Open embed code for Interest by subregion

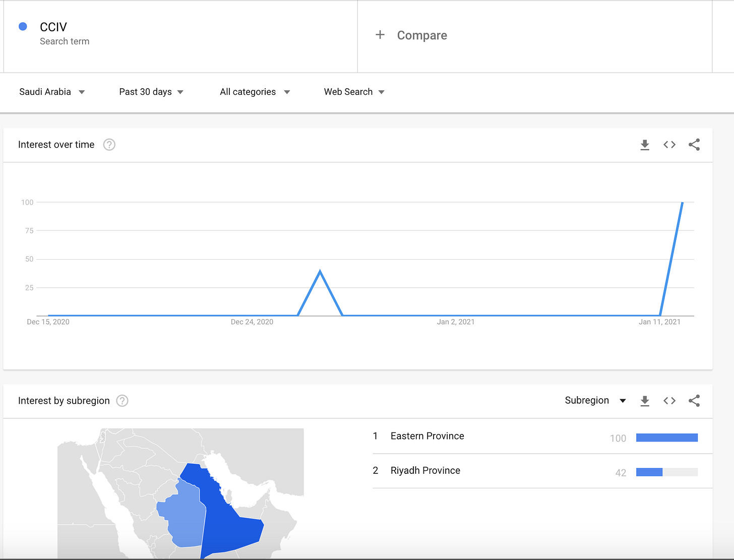coord(669,401)
